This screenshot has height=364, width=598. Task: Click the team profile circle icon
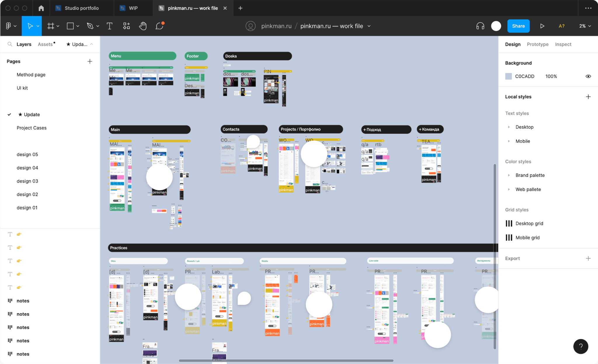click(251, 26)
